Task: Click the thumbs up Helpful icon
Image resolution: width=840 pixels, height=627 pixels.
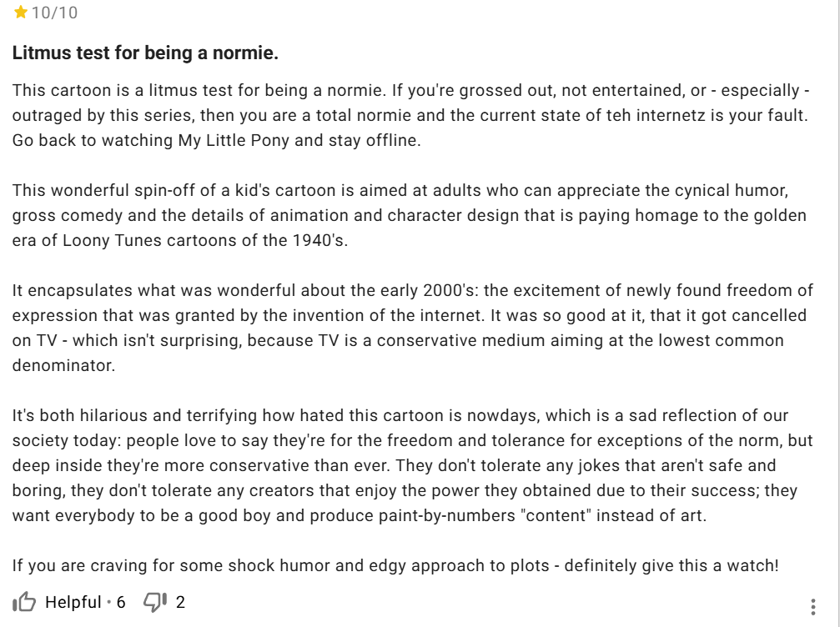Action: (x=24, y=602)
